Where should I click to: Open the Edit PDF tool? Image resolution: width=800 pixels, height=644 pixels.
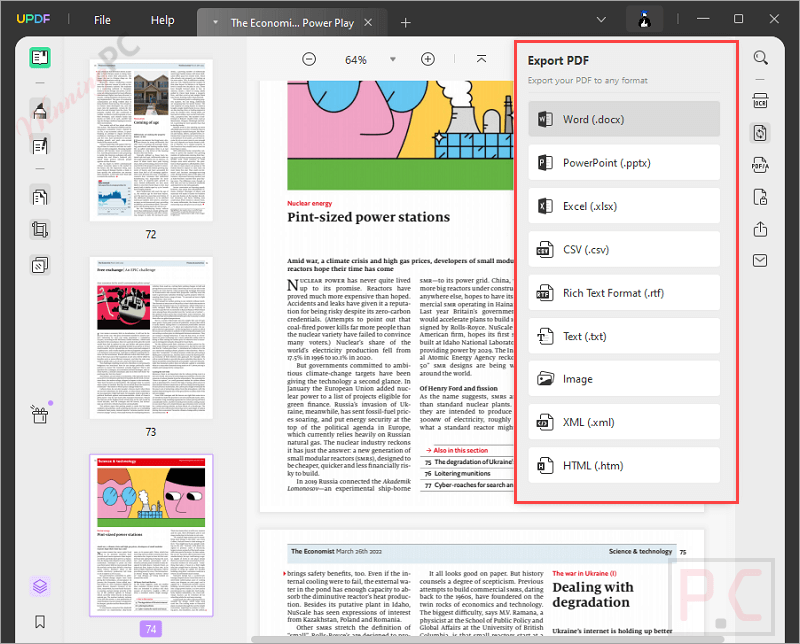click(x=40, y=146)
